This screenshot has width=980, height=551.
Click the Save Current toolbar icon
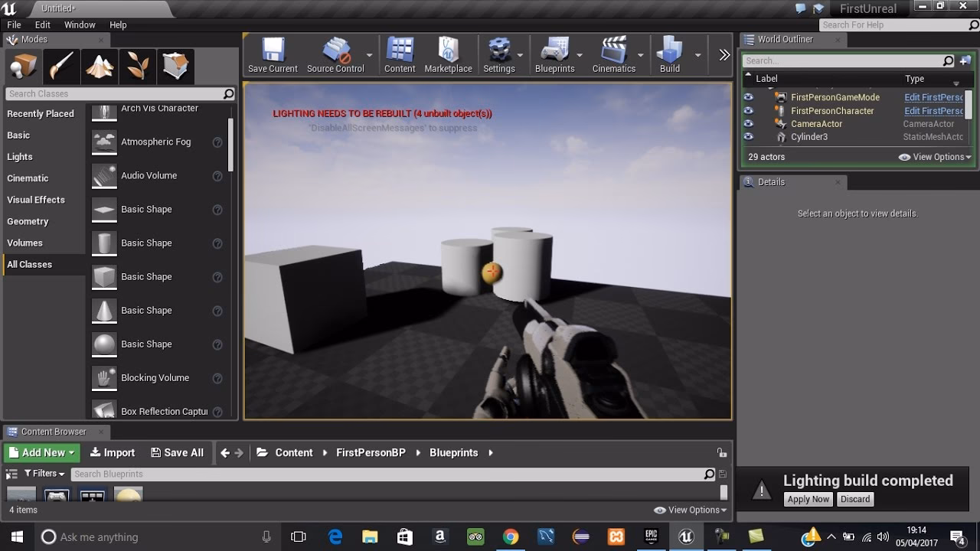(273, 55)
